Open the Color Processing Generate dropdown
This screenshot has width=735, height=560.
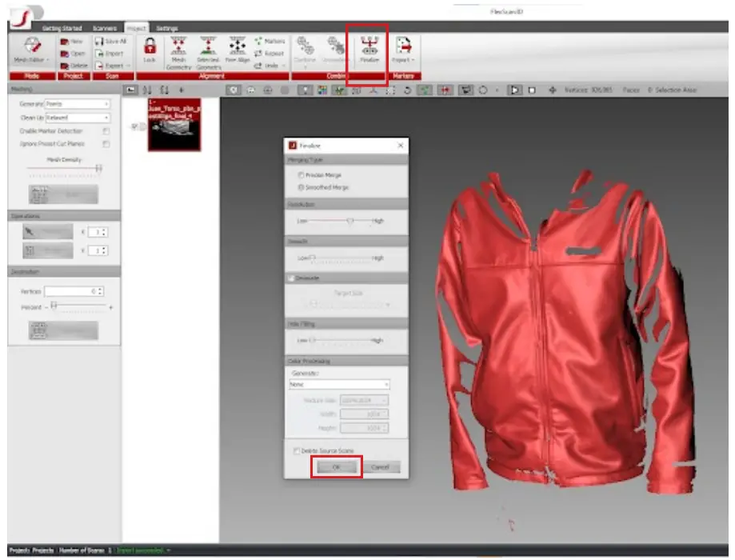click(x=340, y=384)
